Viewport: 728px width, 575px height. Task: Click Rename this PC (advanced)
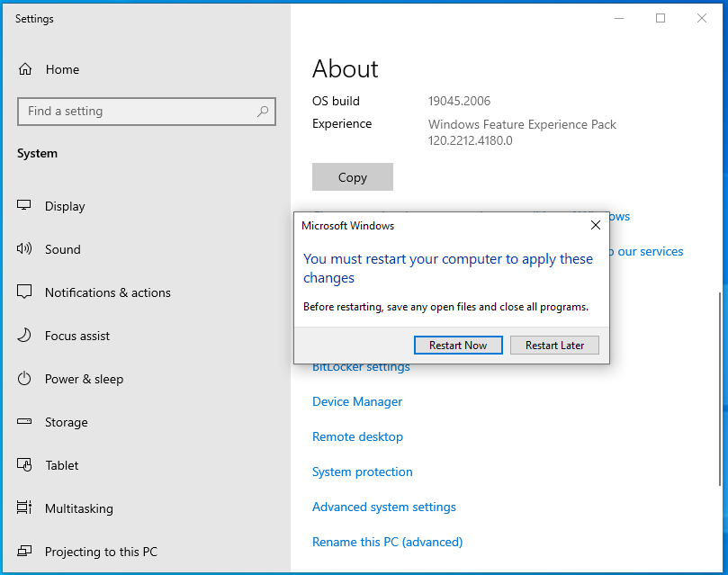(387, 542)
